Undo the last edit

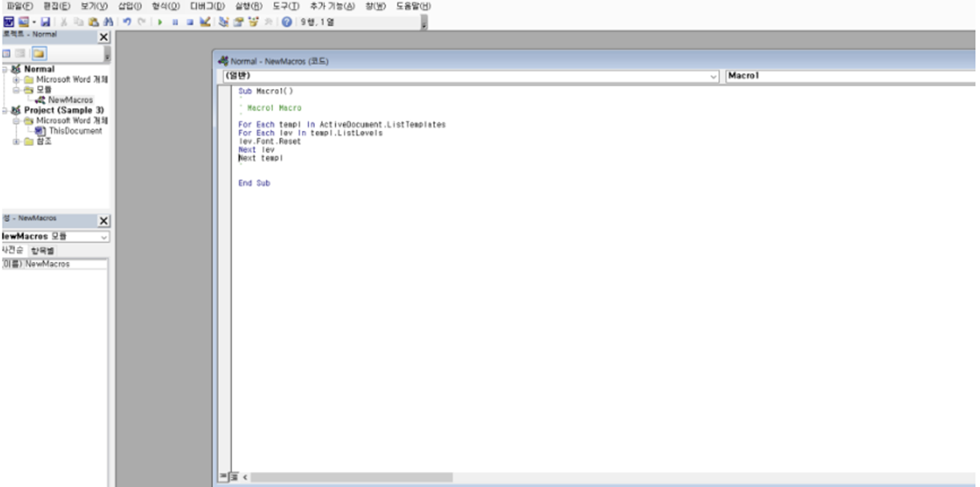(127, 22)
